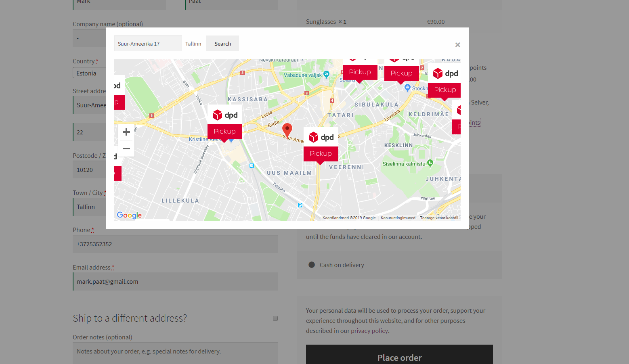The image size is (629, 364).
Task: Select the red location pin on Suur-Ameerika
Action: click(287, 130)
